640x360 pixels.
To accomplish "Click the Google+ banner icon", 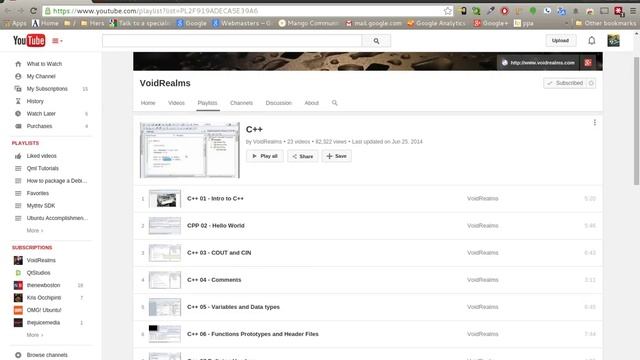I will [588, 63].
